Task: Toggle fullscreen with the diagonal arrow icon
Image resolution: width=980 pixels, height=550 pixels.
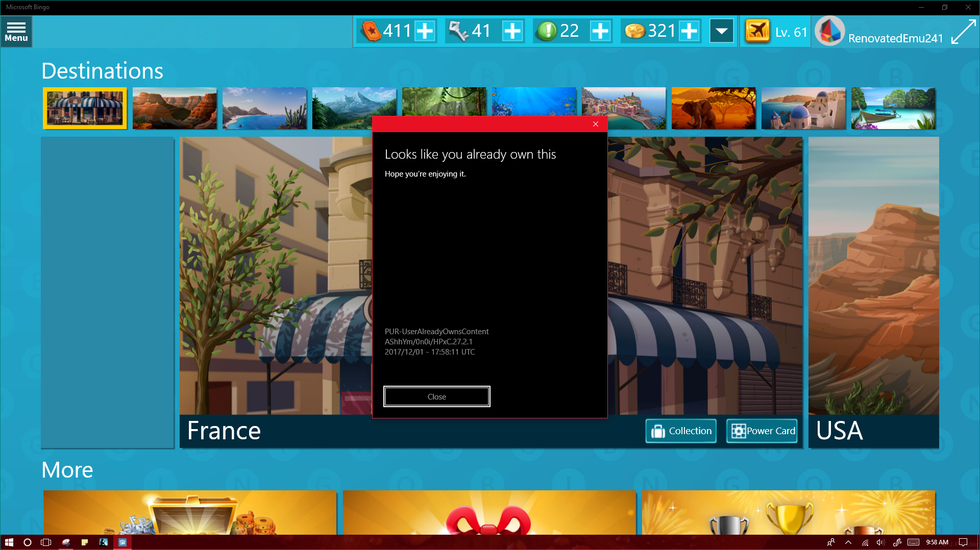Action: 964,32
